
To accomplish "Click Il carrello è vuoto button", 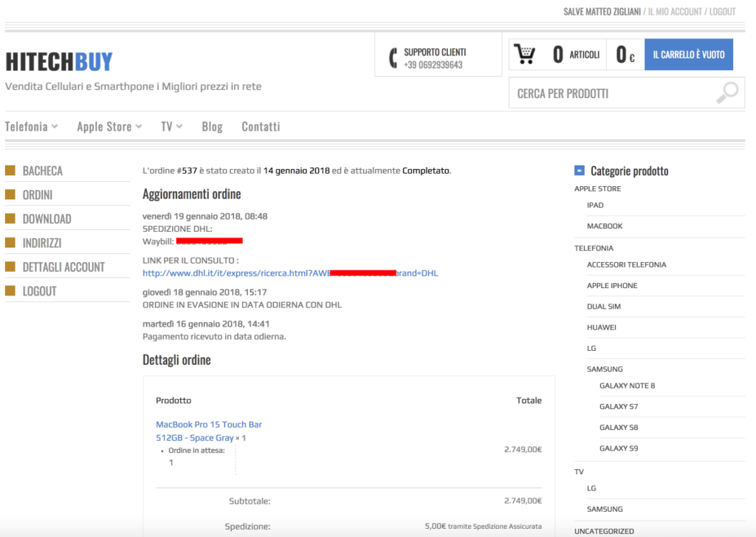I will pyautogui.click(x=689, y=55).
